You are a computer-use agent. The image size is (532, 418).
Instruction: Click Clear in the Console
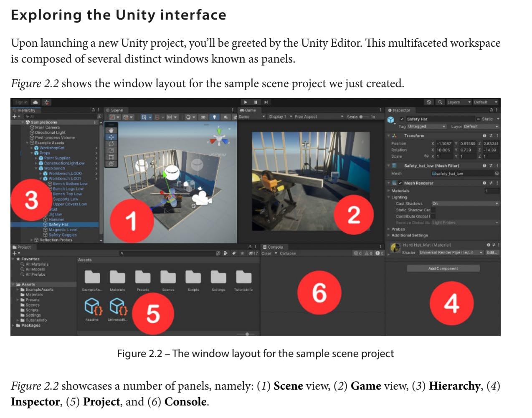[266, 254]
